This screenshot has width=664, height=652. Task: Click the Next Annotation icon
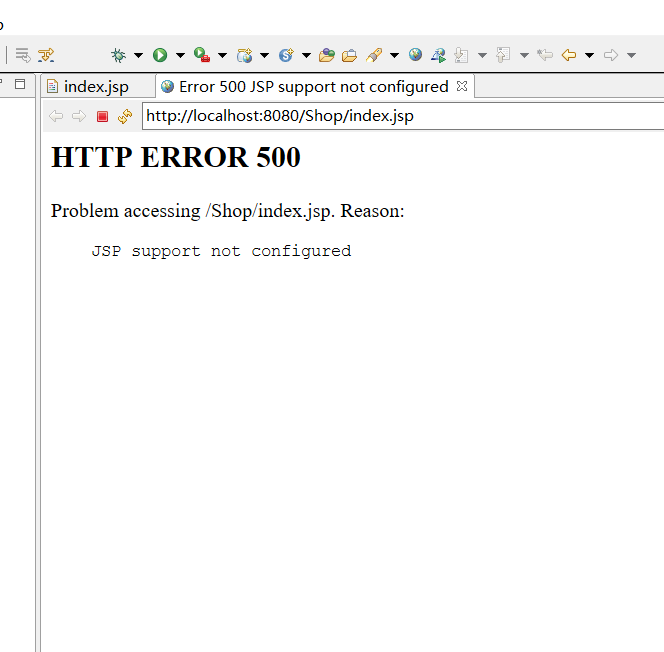tap(461, 55)
